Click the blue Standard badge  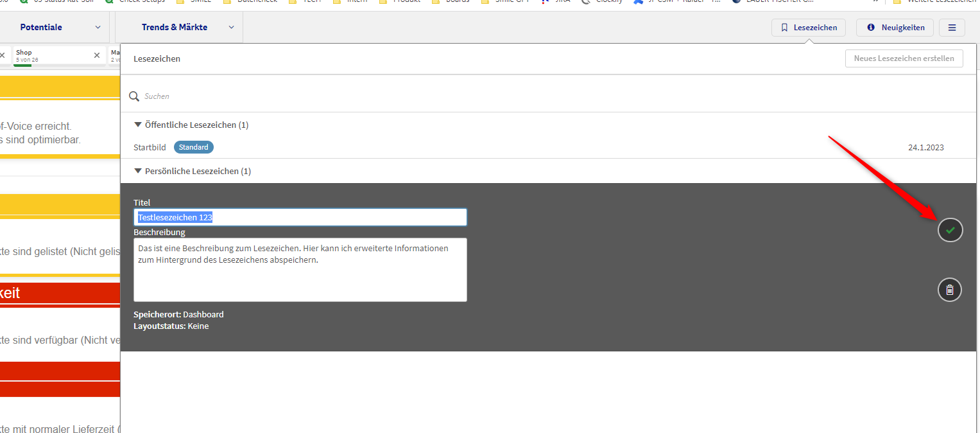tap(193, 147)
